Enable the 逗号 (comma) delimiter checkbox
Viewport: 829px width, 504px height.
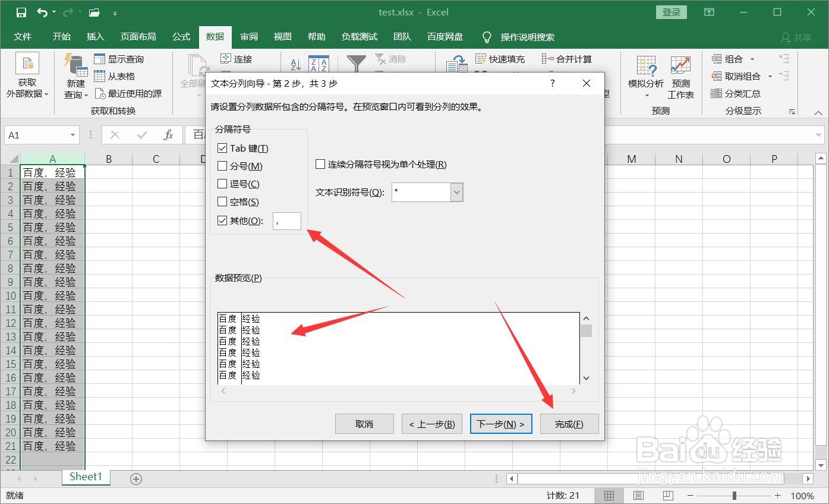click(222, 184)
